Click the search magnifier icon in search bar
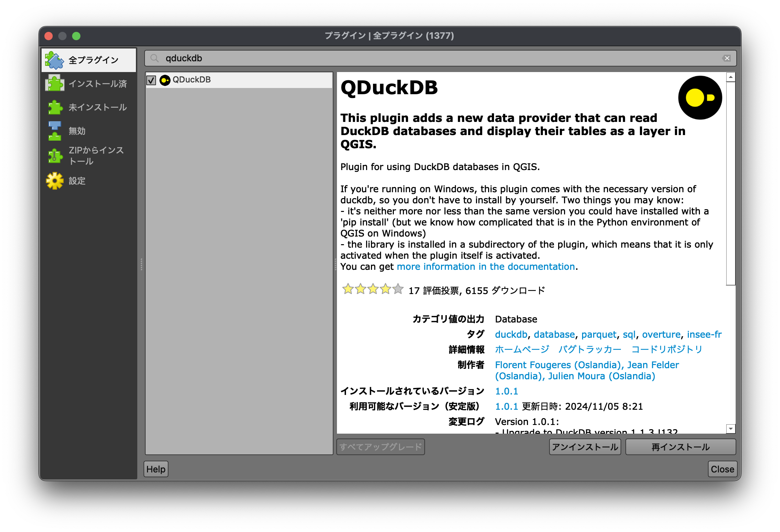 155,58
